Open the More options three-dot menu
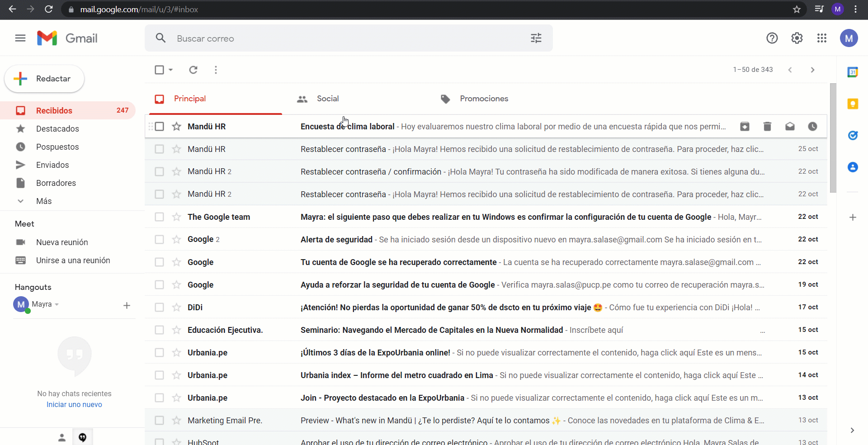This screenshot has height=445, width=868. pyautogui.click(x=216, y=70)
